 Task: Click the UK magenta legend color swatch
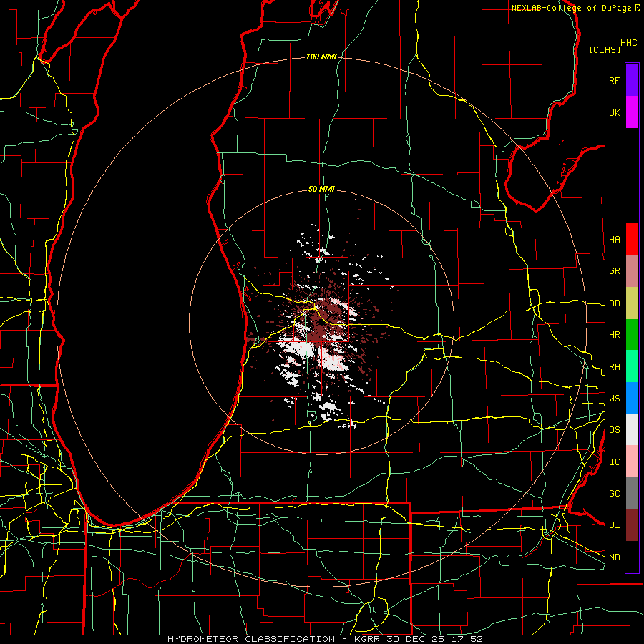tap(632, 112)
